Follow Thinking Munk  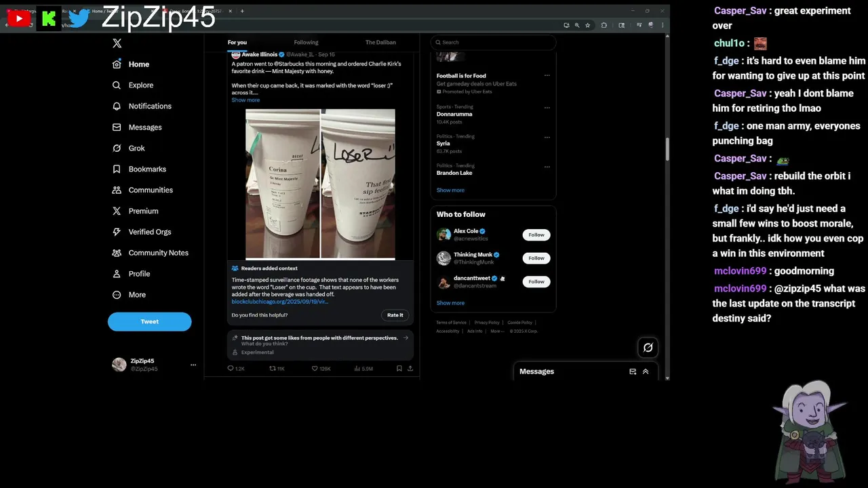point(536,258)
